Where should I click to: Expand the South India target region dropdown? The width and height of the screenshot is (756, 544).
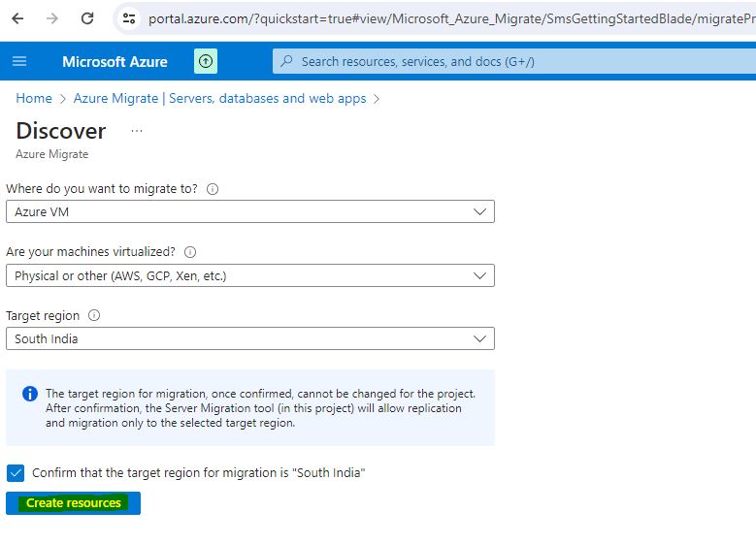click(249, 339)
